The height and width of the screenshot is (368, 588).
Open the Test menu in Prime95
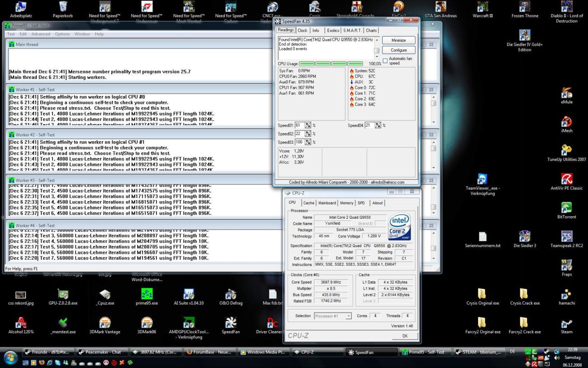(x=11, y=34)
